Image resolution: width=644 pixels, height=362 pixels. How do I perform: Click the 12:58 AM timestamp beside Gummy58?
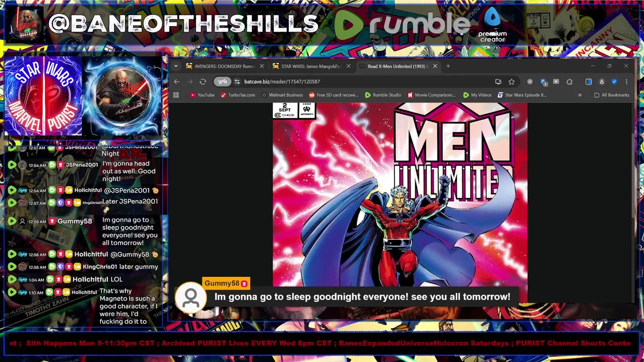click(37, 221)
